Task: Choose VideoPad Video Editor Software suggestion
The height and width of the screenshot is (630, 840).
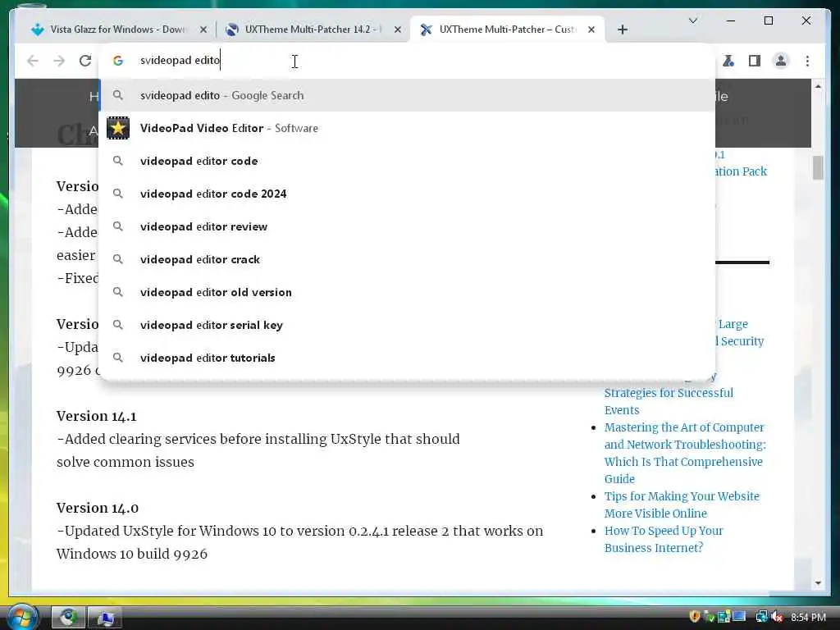Action: pyautogui.click(x=407, y=129)
